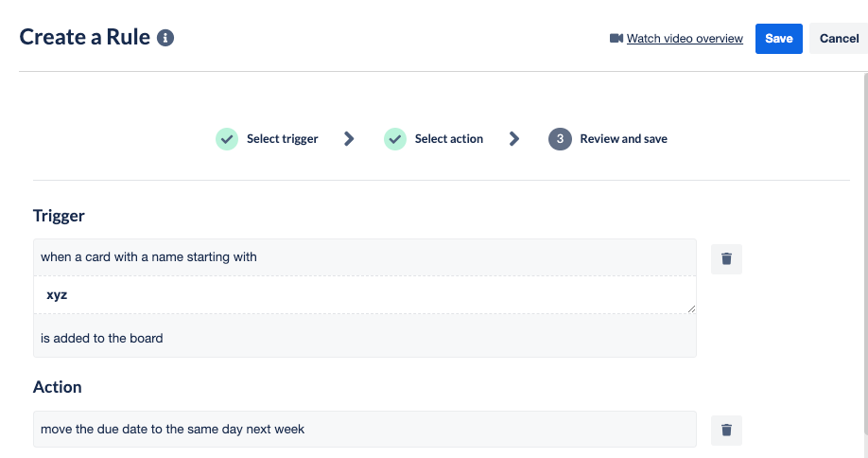Click the chevron after Select trigger

click(x=349, y=139)
